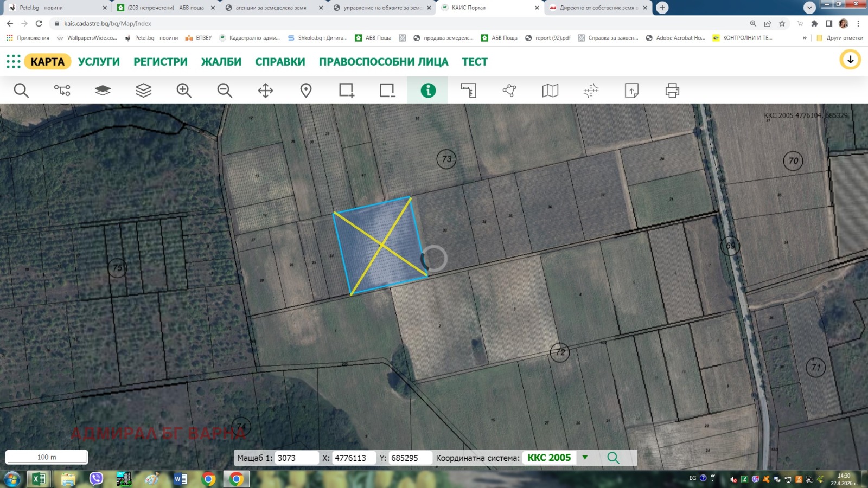Activate the pan move arrows tool

pyautogui.click(x=265, y=90)
